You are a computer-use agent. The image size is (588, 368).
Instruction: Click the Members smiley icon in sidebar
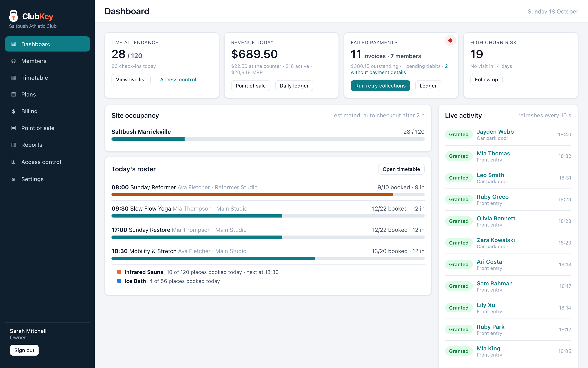14,61
